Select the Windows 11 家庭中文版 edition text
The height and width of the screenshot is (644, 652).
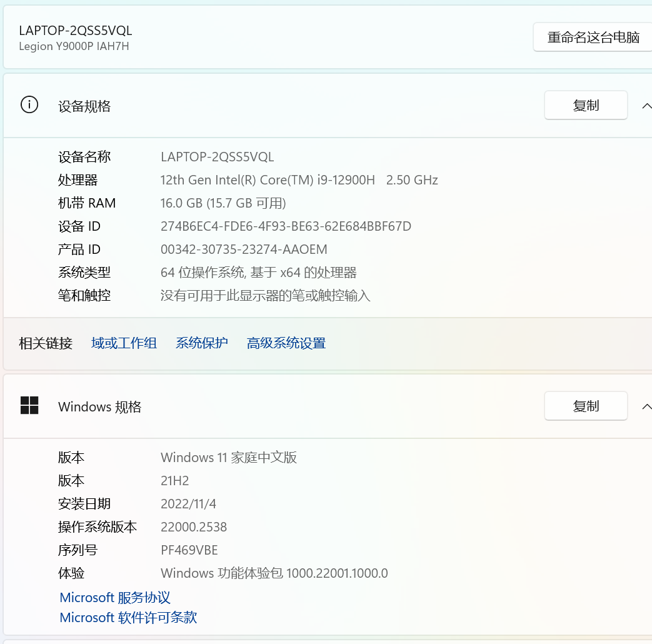click(x=229, y=458)
